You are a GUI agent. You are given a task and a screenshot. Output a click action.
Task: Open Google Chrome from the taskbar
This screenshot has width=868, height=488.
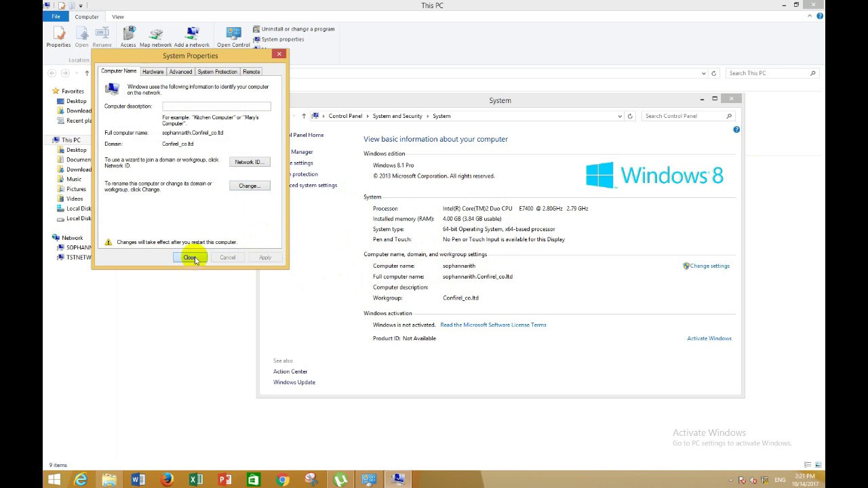[282, 480]
